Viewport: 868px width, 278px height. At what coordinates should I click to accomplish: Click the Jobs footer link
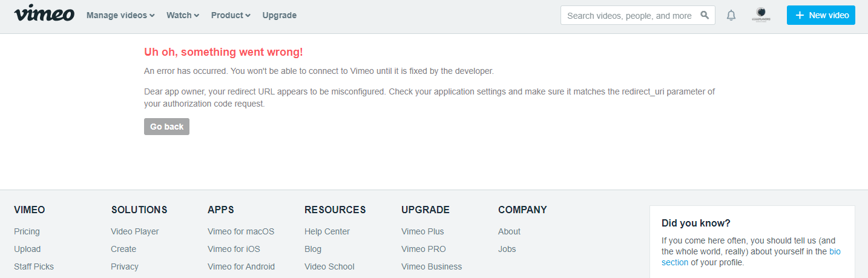click(507, 249)
